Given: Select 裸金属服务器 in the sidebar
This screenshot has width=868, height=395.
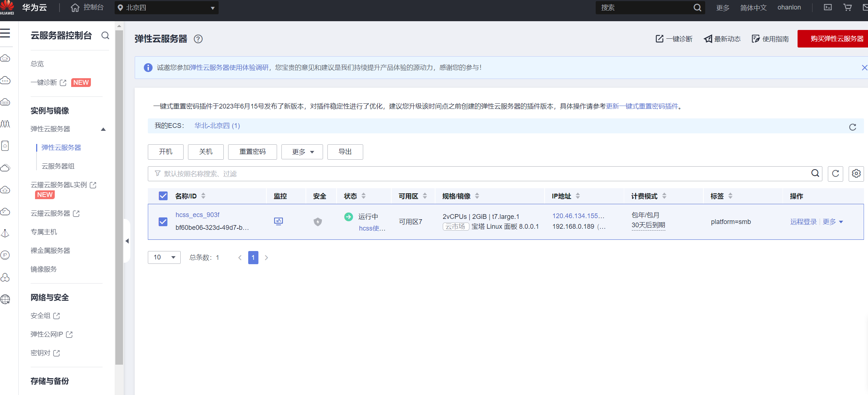Looking at the screenshot, I should tap(50, 251).
